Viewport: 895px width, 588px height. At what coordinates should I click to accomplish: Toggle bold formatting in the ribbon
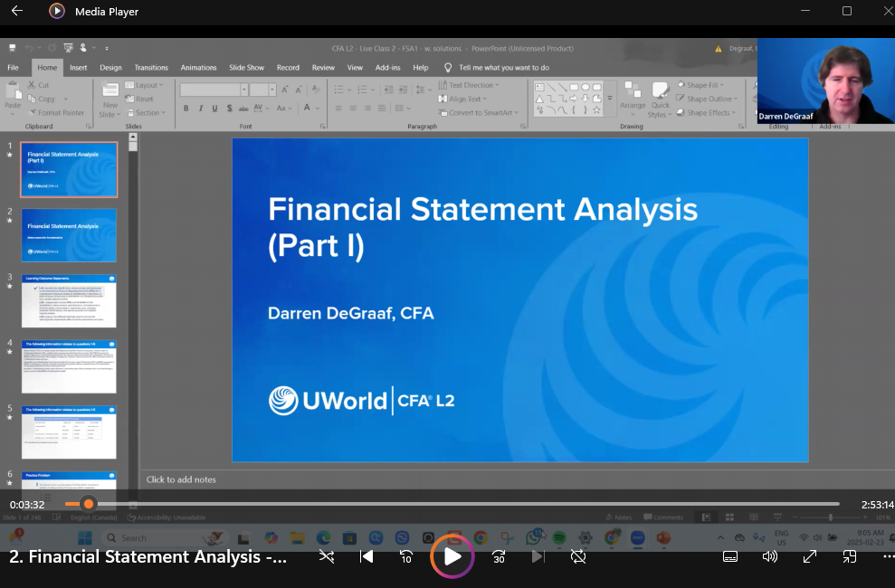coord(186,108)
